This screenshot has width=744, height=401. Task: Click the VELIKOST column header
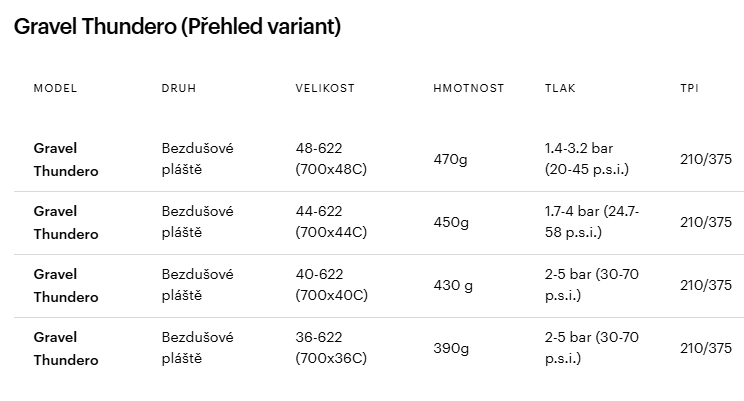pyautogui.click(x=325, y=88)
